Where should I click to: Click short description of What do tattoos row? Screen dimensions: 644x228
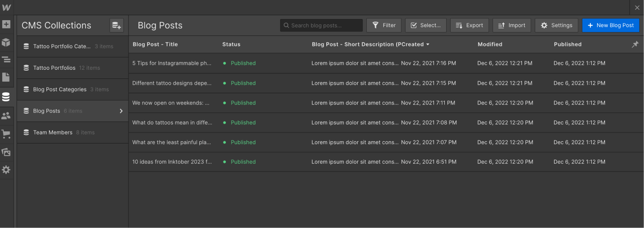coord(355,122)
